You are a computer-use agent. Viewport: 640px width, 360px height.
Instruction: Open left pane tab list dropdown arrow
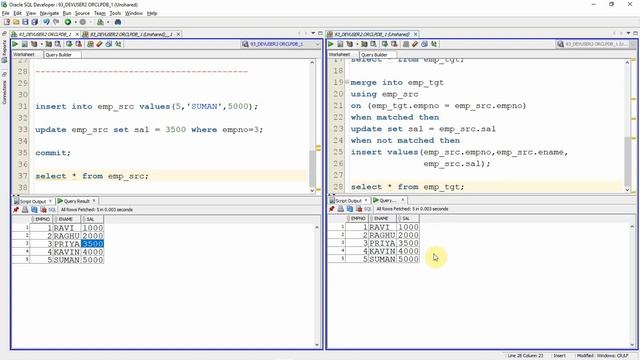coord(313,33)
